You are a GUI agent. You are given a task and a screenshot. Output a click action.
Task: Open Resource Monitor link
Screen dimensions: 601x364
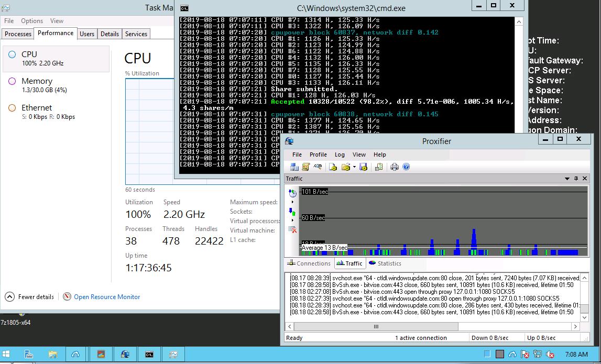pos(107,296)
